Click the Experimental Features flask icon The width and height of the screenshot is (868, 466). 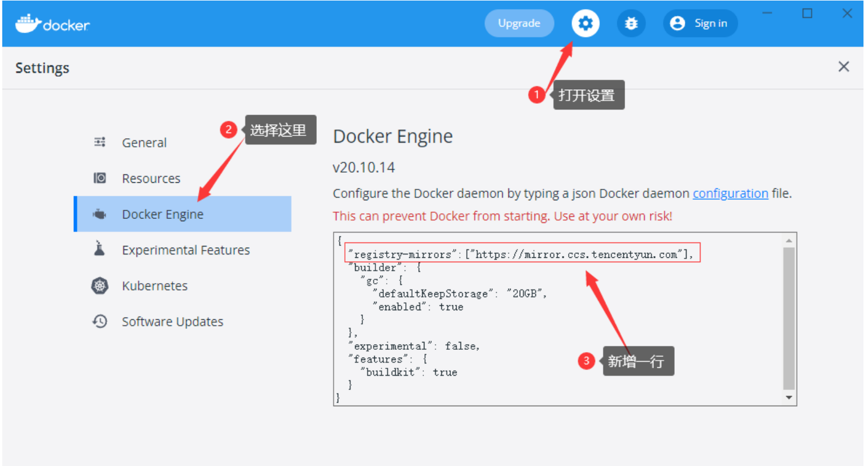pyautogui.click(x=100, y=249)
